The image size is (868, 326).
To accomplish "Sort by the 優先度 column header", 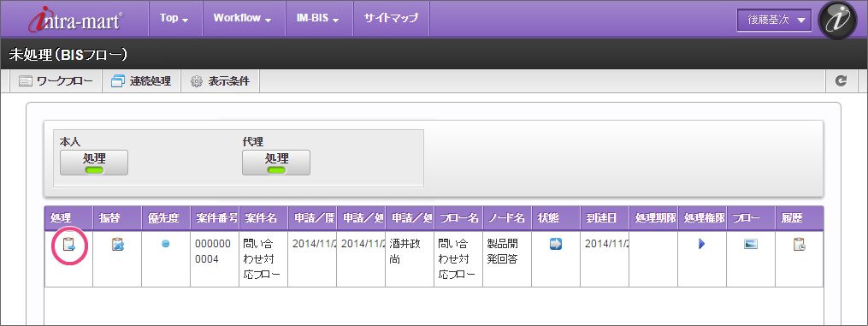I will coord(166,218).
